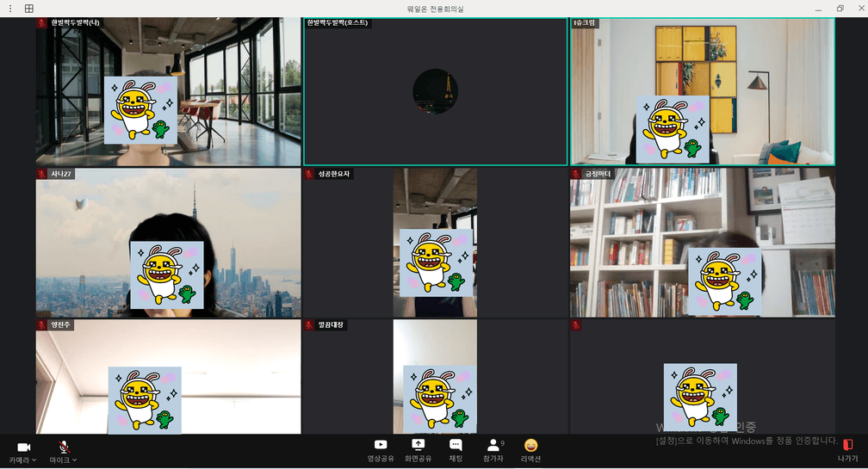
Task: Click muted mic indicator on 긍정마더 tile
Action: [576, 174]
